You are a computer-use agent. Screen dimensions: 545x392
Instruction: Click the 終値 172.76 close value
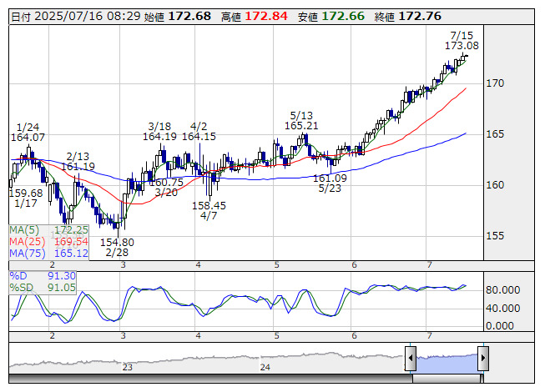click(x=408, y=17)
